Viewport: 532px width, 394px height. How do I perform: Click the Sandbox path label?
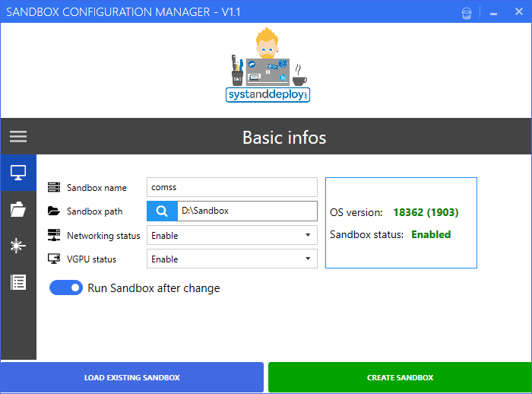[95, 211]
